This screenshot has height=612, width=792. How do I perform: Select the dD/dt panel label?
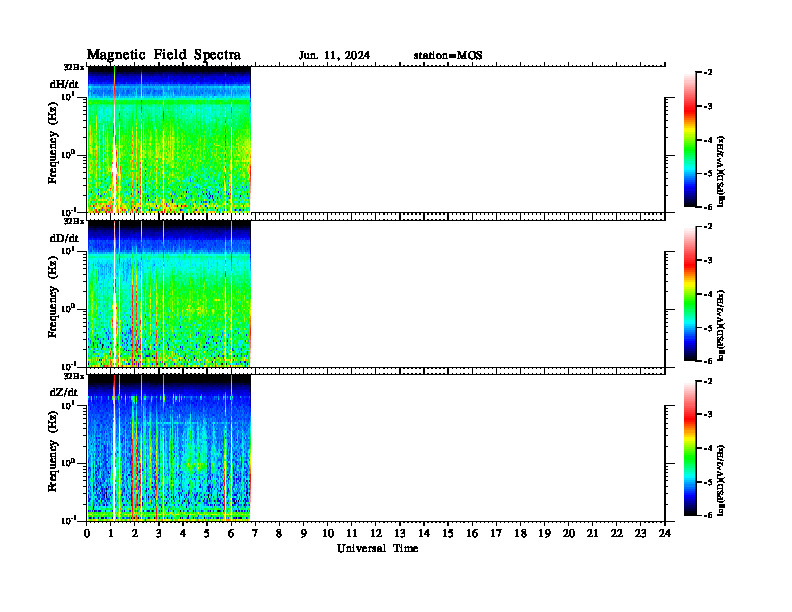coord(64,238)
